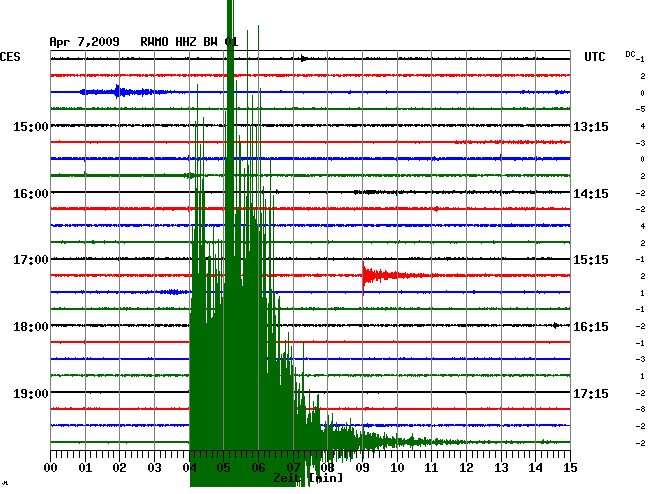Select the "CES" timezone header
This screenshot has width=650, height=494.
click(10, 56)
